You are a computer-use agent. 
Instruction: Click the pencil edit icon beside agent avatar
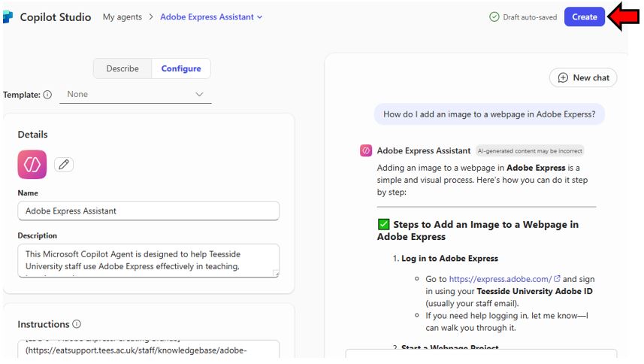[x=64, y=165]
